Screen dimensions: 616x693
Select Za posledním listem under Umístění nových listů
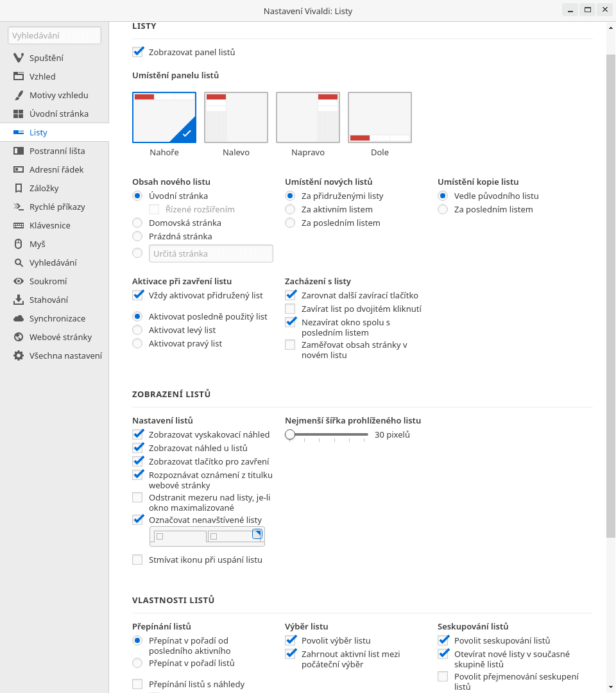click(290, 223)
